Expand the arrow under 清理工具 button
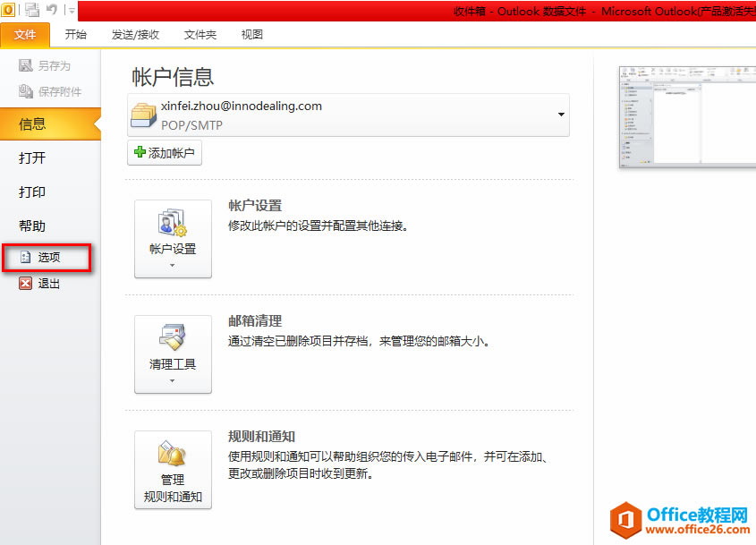 pos(172,381)
